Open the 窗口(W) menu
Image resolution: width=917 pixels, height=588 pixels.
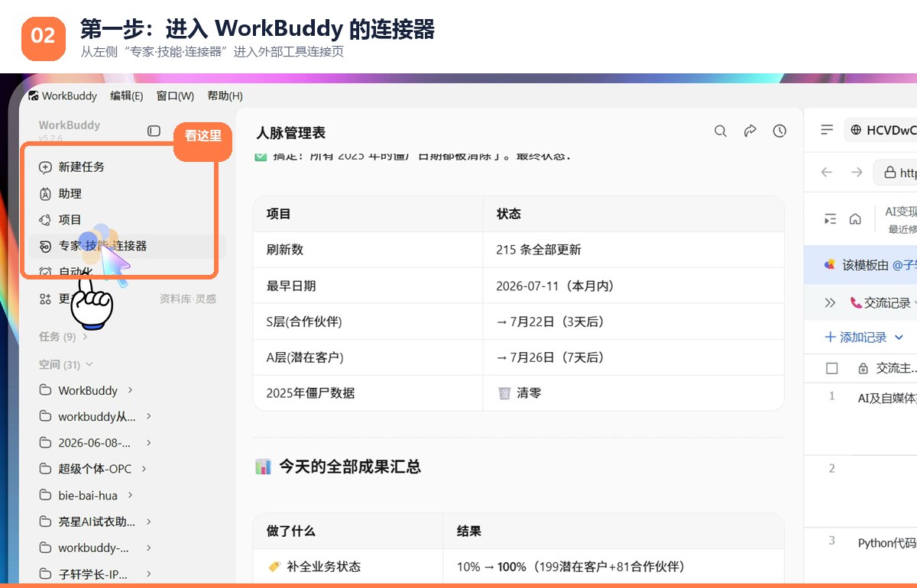[x=175, y=96]
